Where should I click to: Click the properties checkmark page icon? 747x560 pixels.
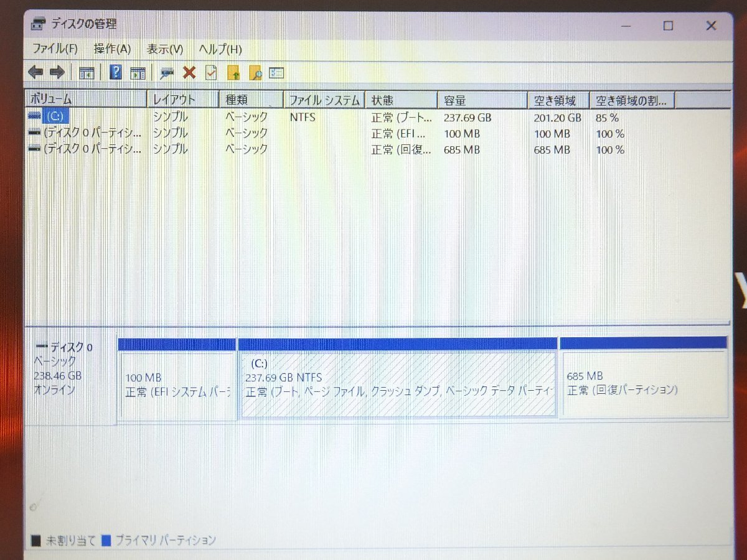pos(211,73)
